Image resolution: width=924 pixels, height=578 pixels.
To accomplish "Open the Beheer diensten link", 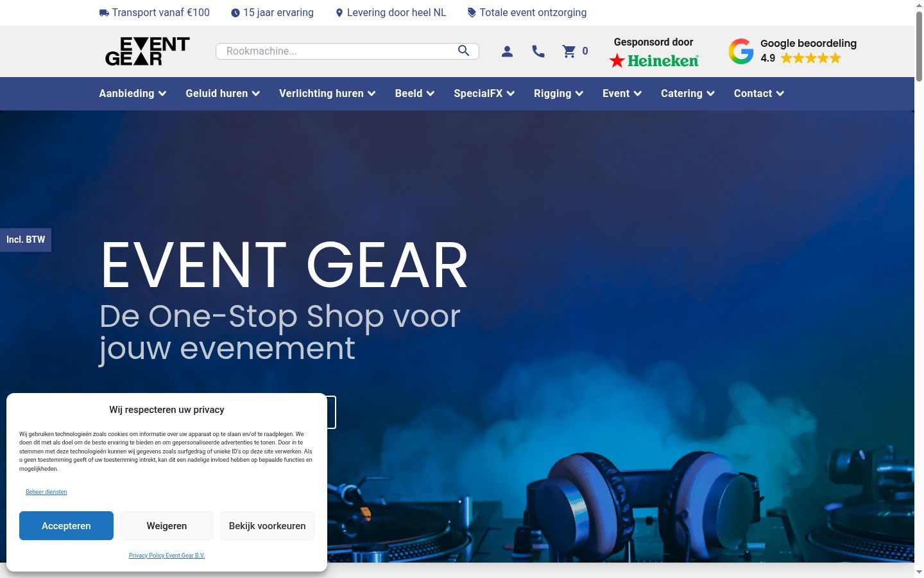I will 46,492.
